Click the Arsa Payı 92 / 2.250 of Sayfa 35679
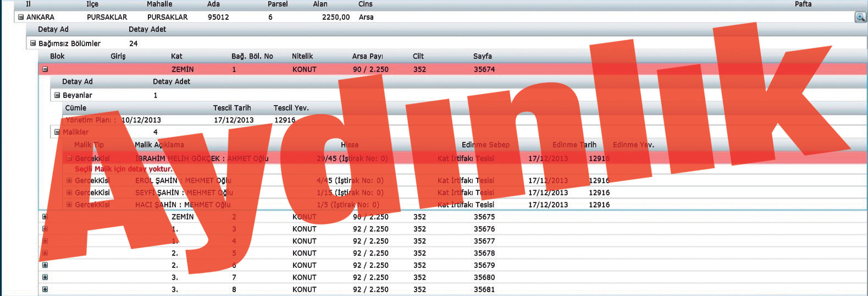The width and height of the screenshot is (868, 296). pos(371,265)
